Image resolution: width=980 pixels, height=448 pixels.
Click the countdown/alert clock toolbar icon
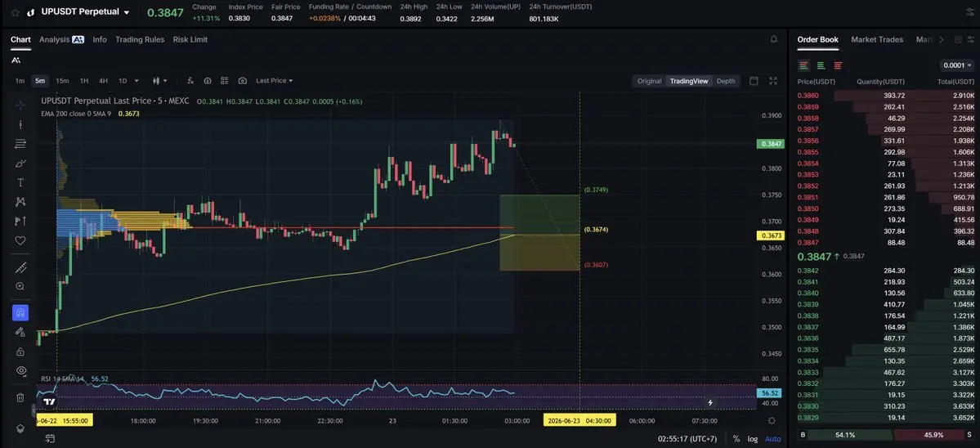coord(208,81)
